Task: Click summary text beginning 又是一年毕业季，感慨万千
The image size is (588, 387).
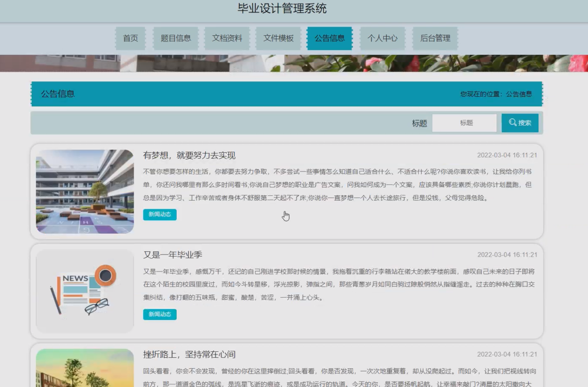Action: click(339, 284)
